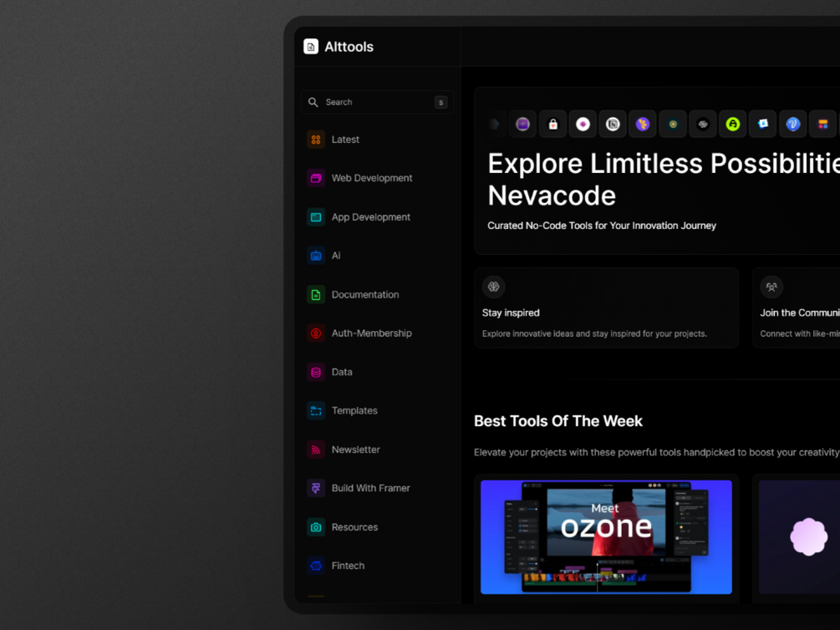Image resolution: width=840 pixels, height=630 pixels.
Task: Click the teal App Development icon
Action: 316,217
